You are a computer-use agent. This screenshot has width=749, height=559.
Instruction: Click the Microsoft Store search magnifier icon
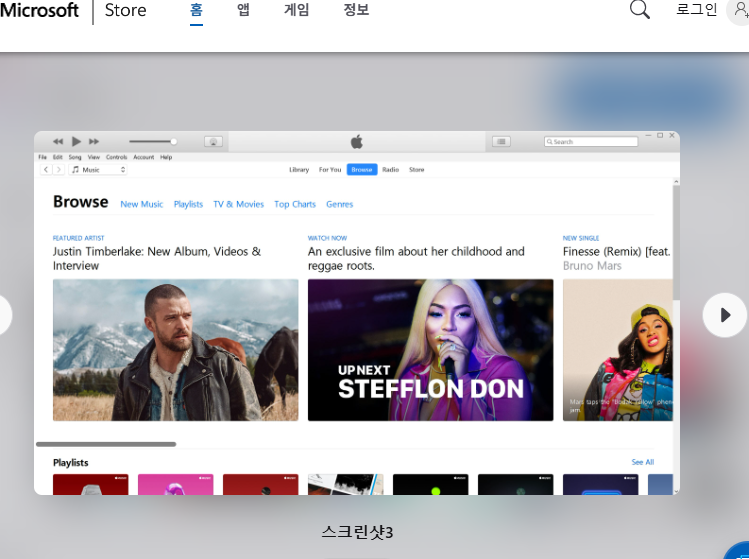coord(640,9)
